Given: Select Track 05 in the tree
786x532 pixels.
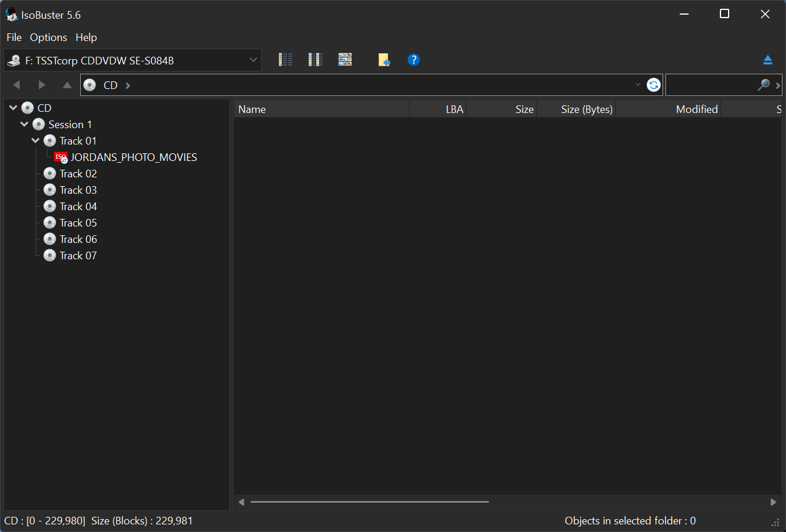Looking at the screenshot, I should pos(78,222).
